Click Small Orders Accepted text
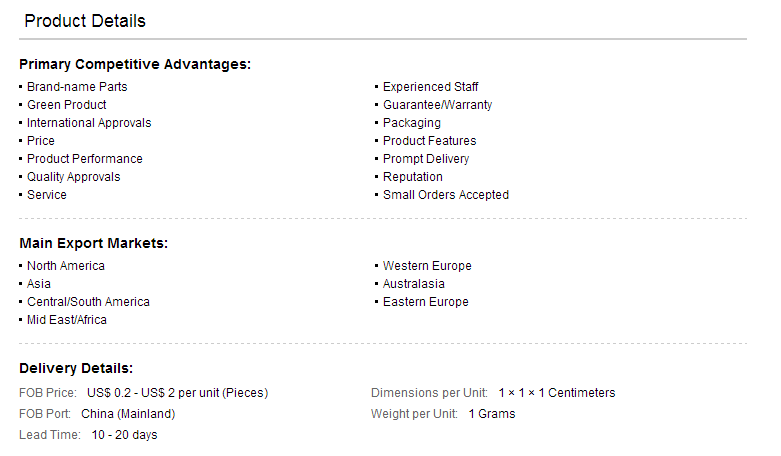781x456 pixels. (446, 195)
